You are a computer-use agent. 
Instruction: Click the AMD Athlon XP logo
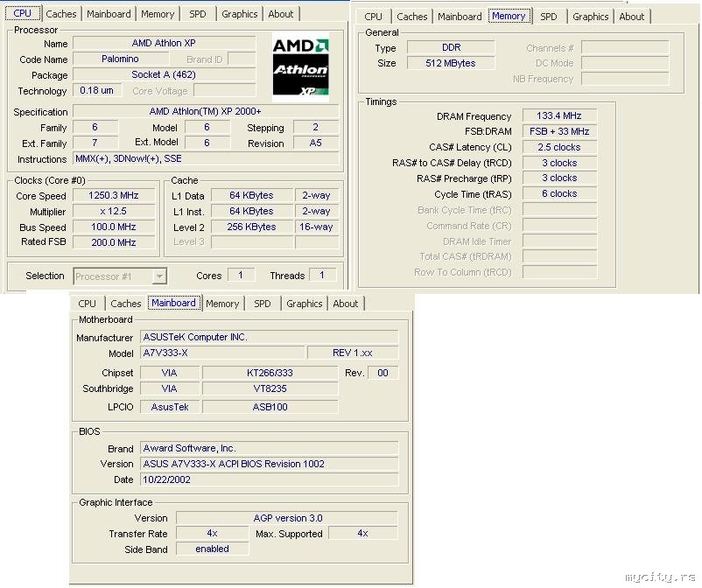tap(300, 66)
